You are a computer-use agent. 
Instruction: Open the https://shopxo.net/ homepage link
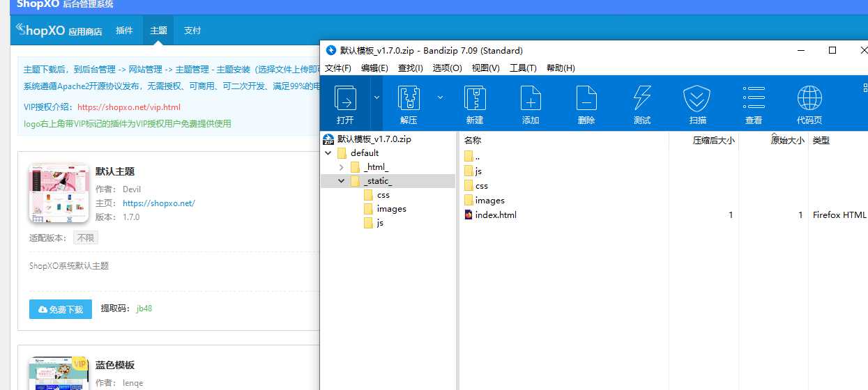click(x=159, y=203)
